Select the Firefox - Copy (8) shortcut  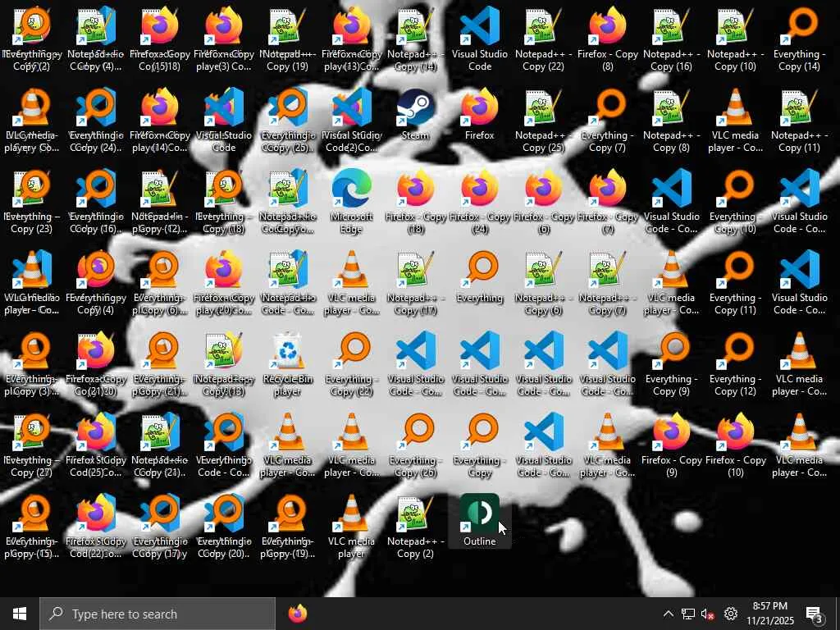608,40
